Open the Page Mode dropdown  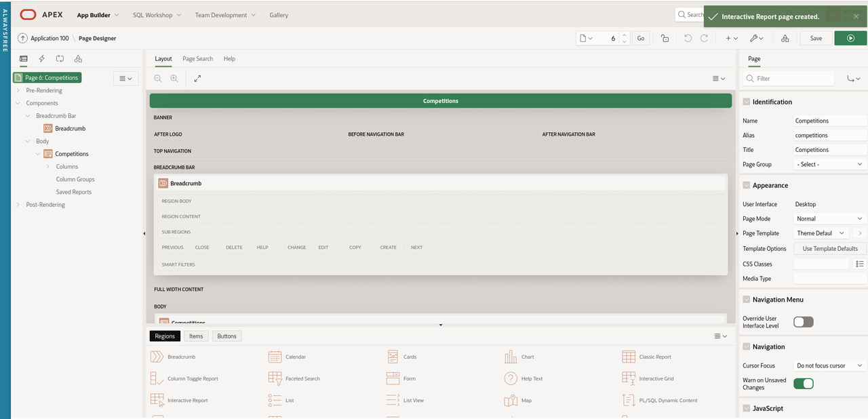tap(829, 219)
